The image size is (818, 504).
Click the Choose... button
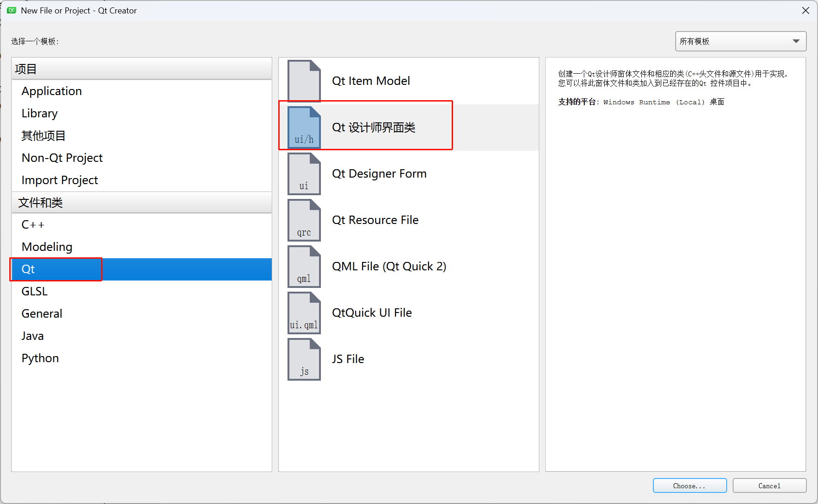tap(690, 485)
